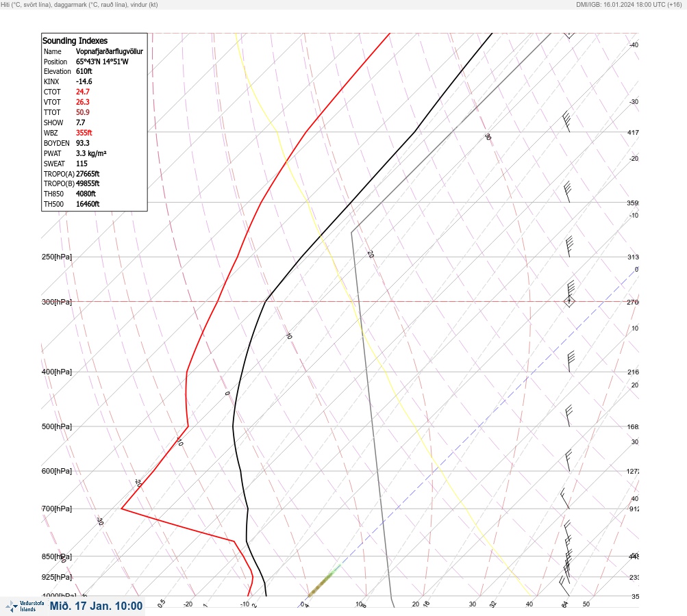Click the -20 temperature label on bottom axis
Viewport: 687px width, 616px height.
point(188,604)
